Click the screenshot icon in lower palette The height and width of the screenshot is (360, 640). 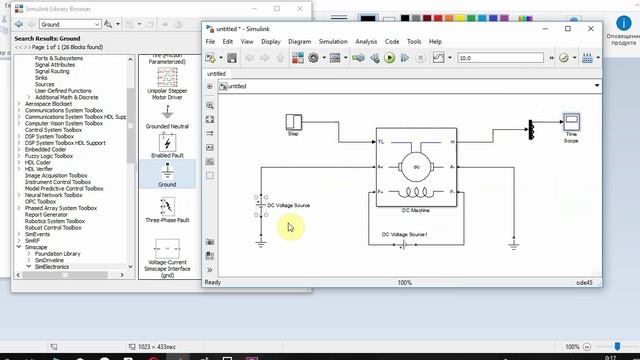[210, 242]
